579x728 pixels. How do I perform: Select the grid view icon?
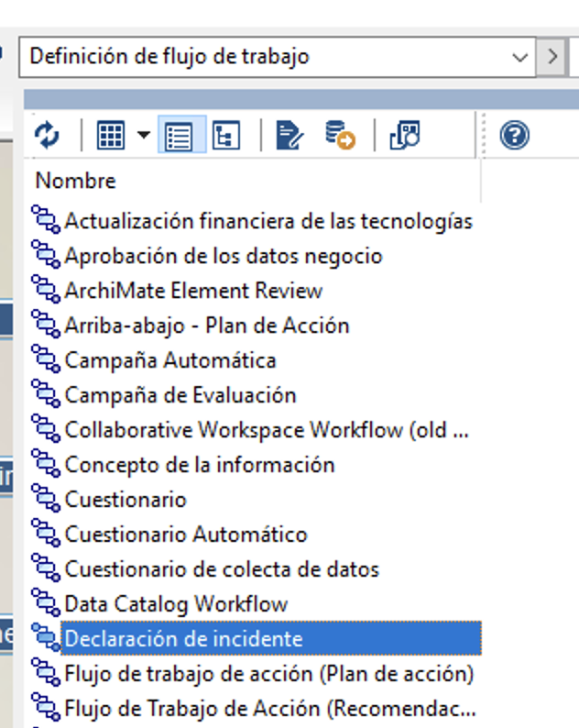click(111, 135)
